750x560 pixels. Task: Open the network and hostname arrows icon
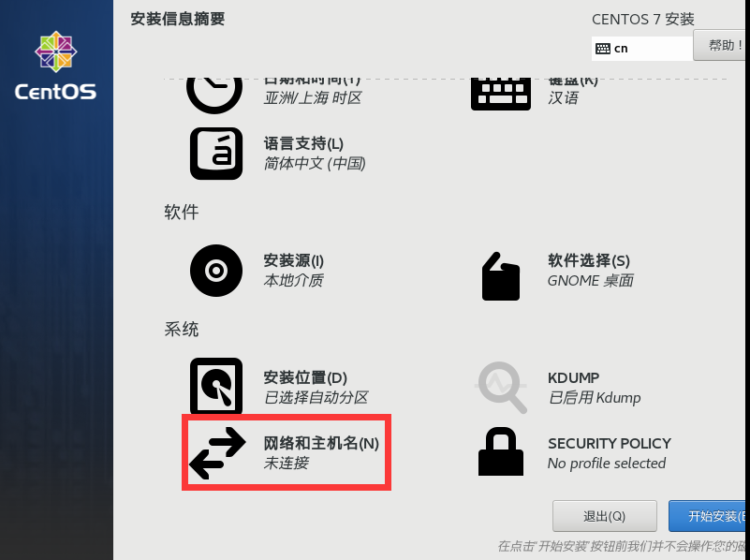point(217,453)
